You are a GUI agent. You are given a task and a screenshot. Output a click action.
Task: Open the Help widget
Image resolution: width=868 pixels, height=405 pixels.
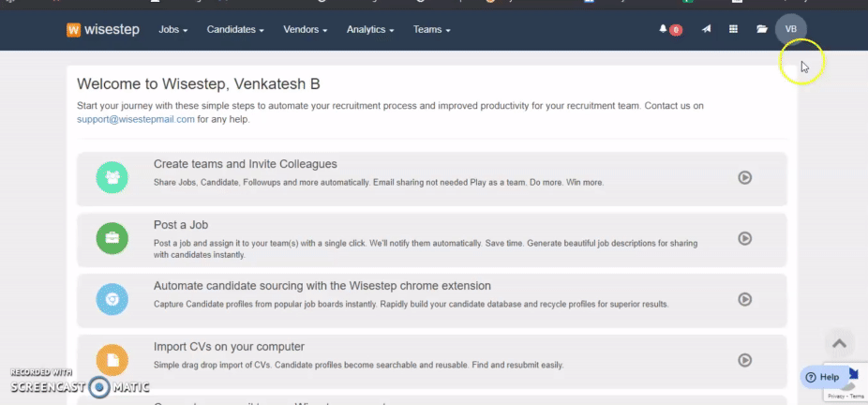click(x=823, y=377)
